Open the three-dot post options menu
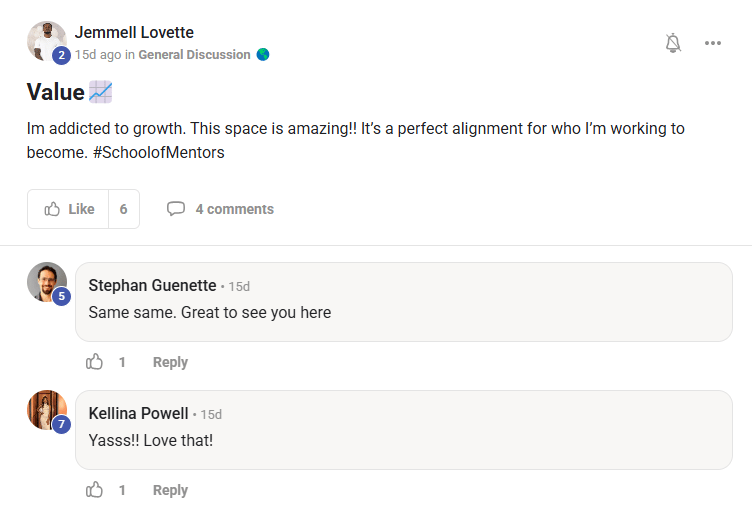Image resolution: width=752 pixels, height=507 pixels. click(713, 43)
